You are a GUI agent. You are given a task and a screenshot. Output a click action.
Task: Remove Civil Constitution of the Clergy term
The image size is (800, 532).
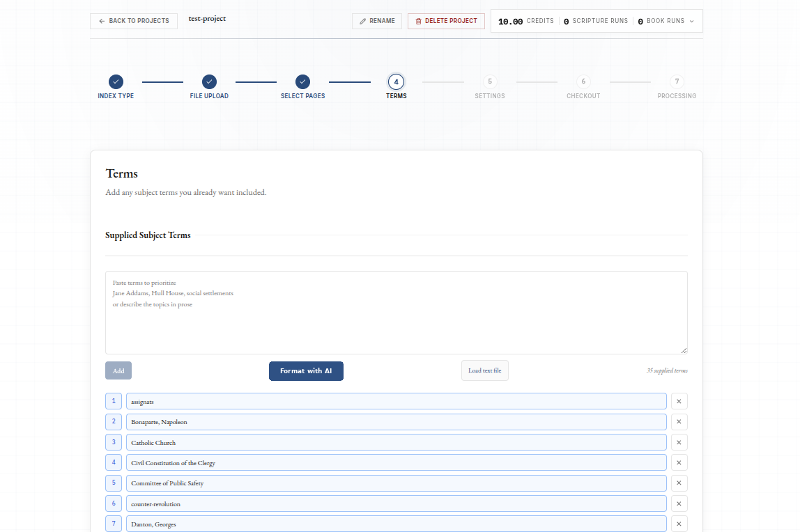679,462
